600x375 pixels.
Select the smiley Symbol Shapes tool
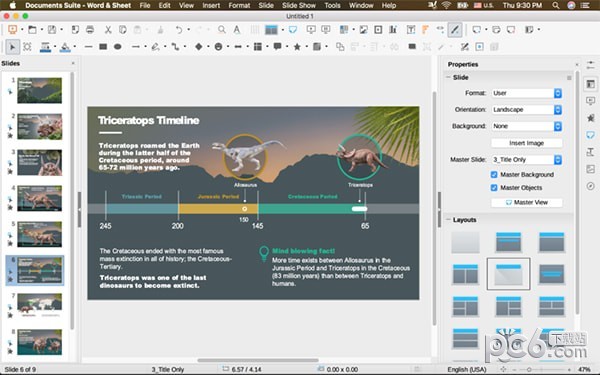pos(218,47)
